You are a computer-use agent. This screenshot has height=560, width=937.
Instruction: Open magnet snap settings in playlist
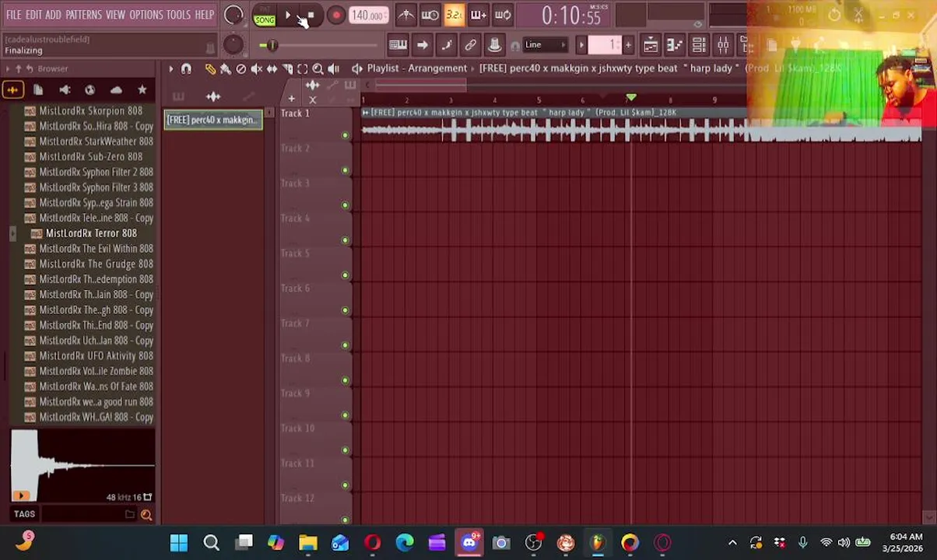pyautogui.click(x=186, y=69)
